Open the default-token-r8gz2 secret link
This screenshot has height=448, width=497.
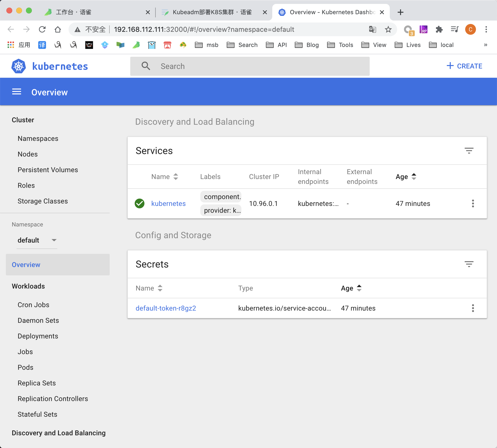pyautogui.click(x=166, y=308)
